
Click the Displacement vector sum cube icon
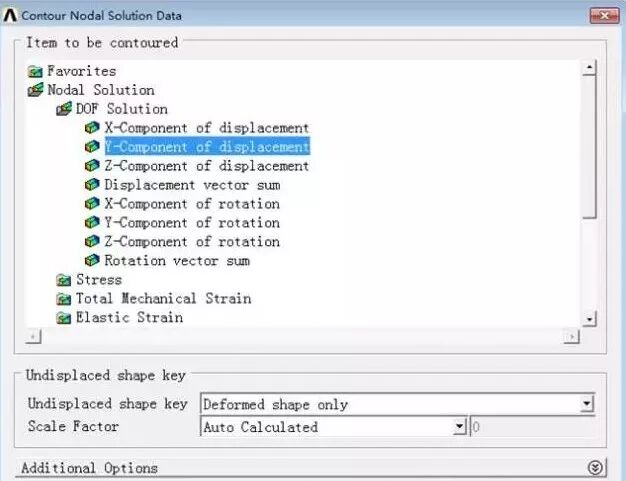(92, 184)
